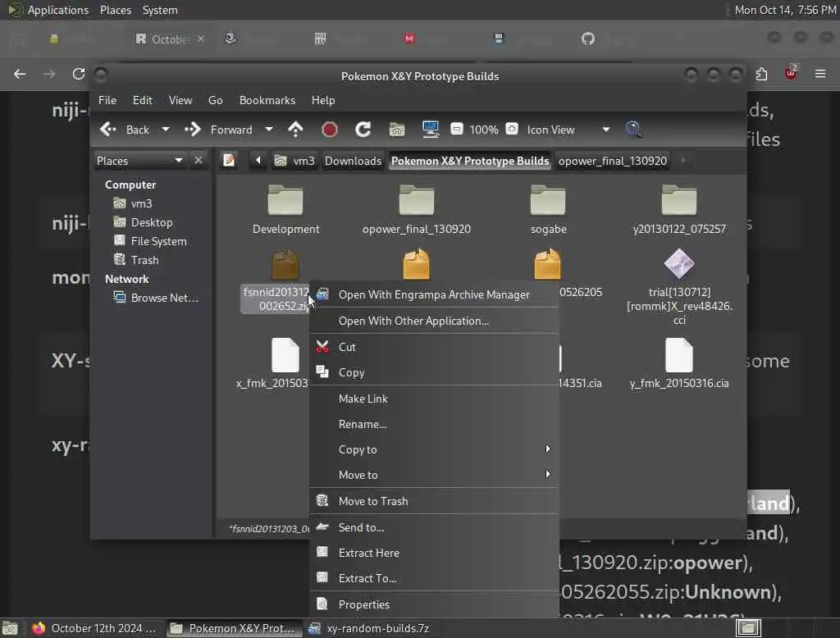Screen dimensions: 840x638
Task: Open the Go menu
Action: 216,100
